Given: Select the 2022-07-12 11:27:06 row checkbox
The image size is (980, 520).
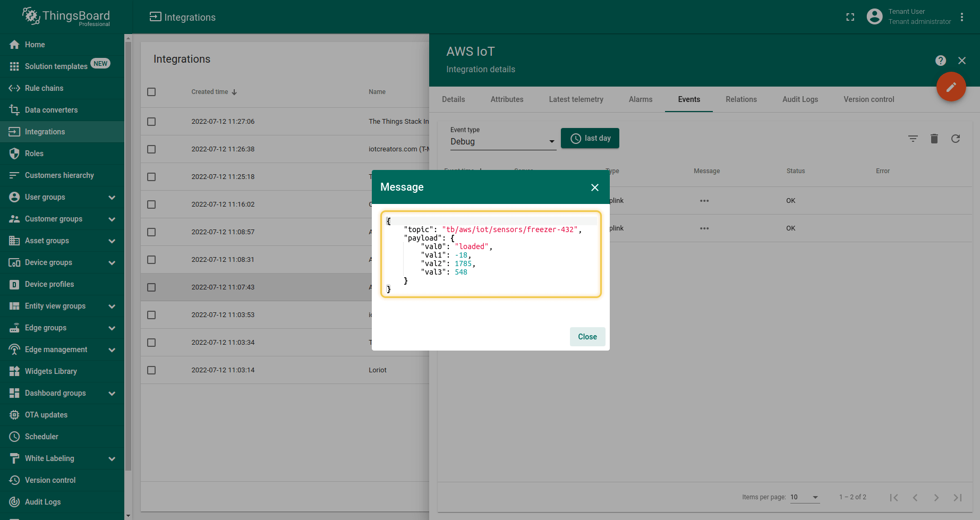Looking at the screenshot, I should pyautogui.click(x=151, y=122).
